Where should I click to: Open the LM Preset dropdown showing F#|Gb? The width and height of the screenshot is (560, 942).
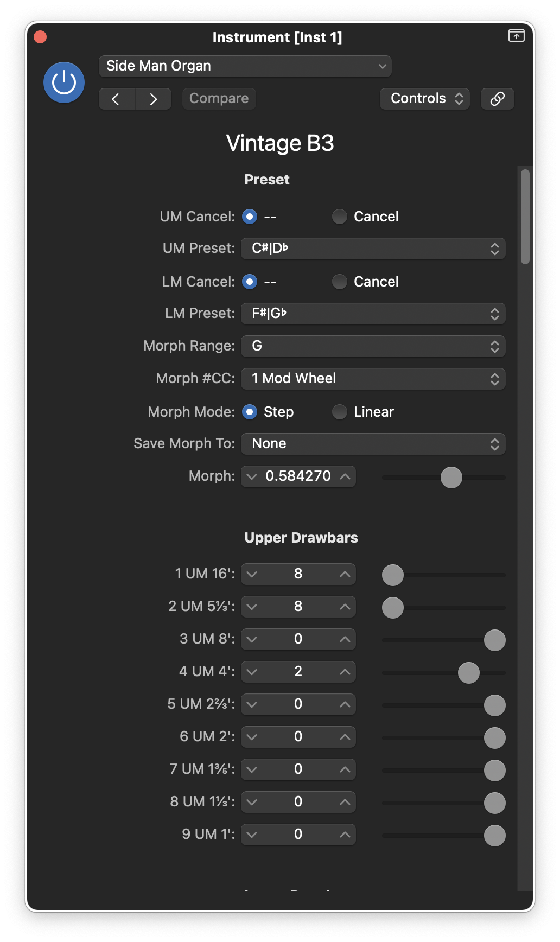(x=373, y=314)
